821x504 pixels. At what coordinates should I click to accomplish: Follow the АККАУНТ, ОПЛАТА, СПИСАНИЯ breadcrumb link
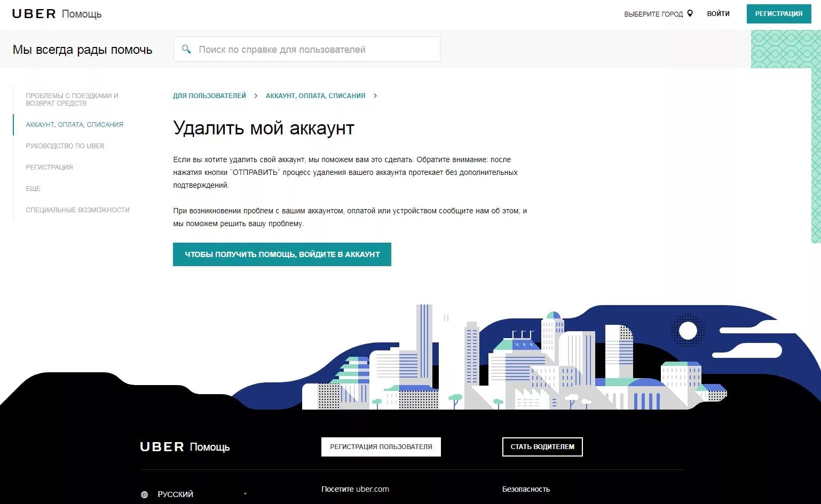point(315,96)
